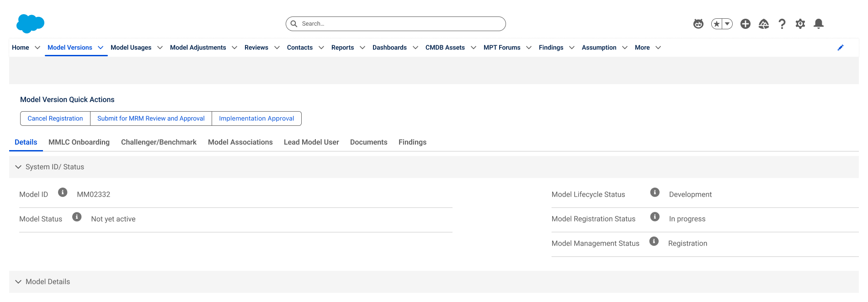Open the Model Versions nav tab

[70, 48]
